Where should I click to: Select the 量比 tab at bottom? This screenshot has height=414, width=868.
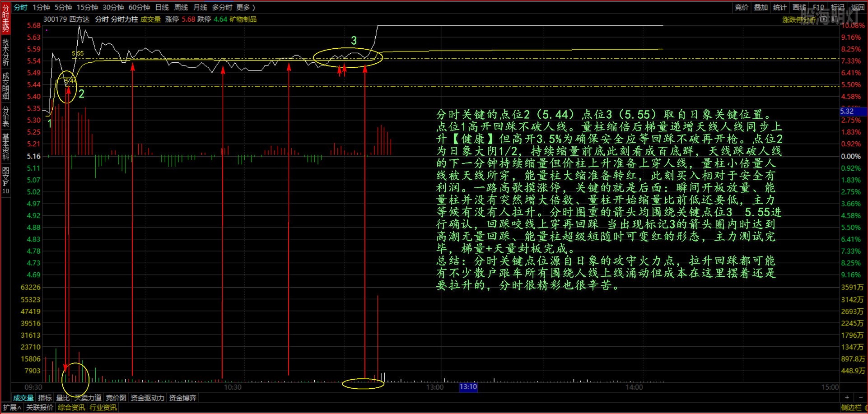[x=63, y=398]
